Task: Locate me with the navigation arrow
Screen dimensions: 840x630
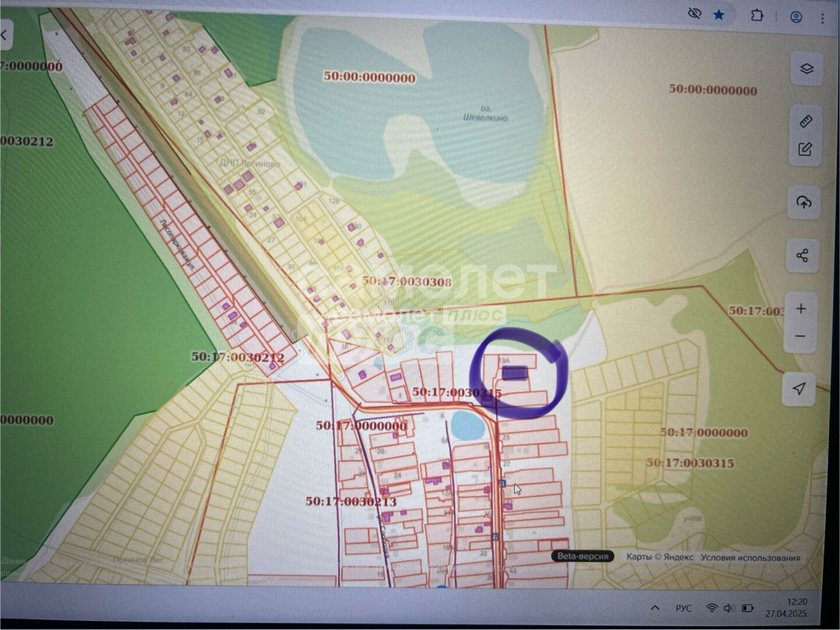Action: tap(799, 388)
